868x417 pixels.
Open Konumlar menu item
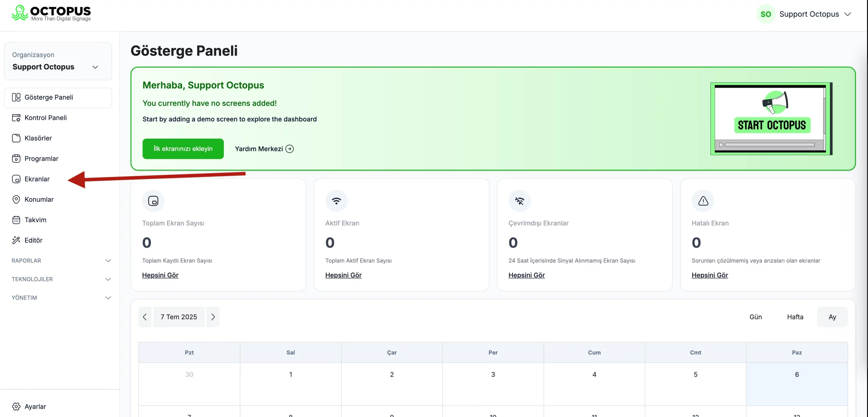(58, 199)
